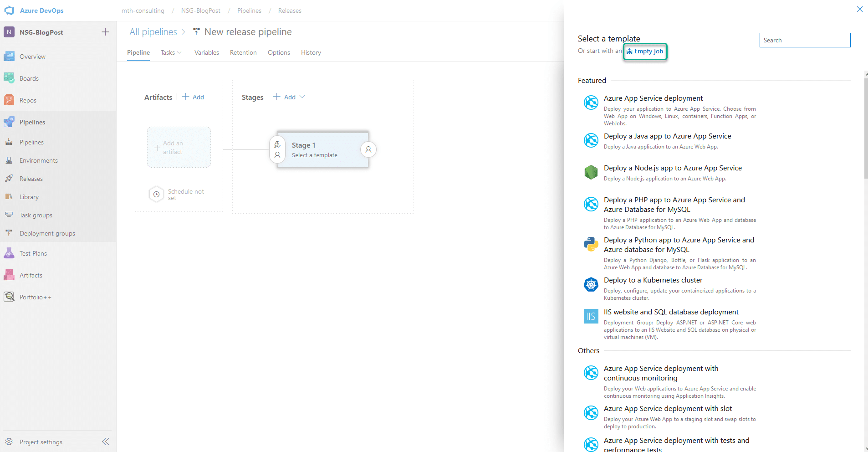Open the All pipelines breadcrumb link
Viewport: 868px width, 452px height.
point(153,32)
